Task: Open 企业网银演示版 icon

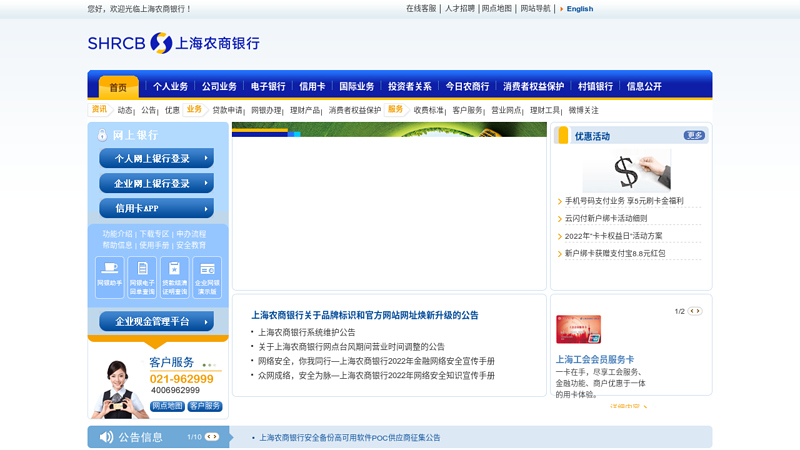Action: (x=207, y=277)
